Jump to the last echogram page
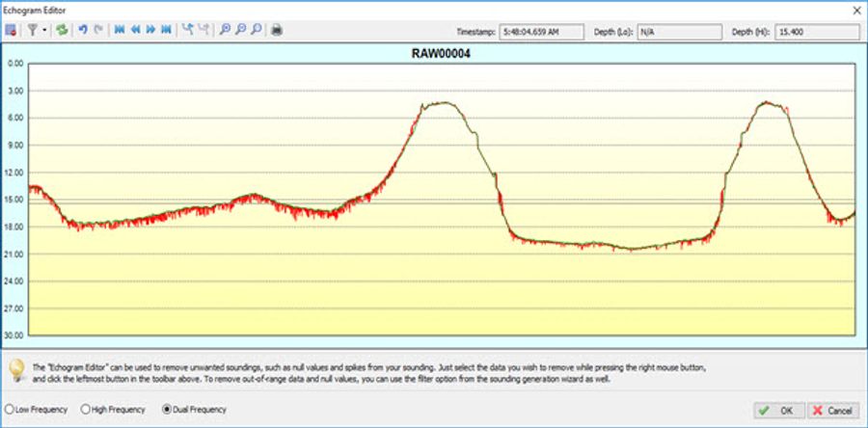Viewport: 868px width, 428px height. [x=166, y=30]
